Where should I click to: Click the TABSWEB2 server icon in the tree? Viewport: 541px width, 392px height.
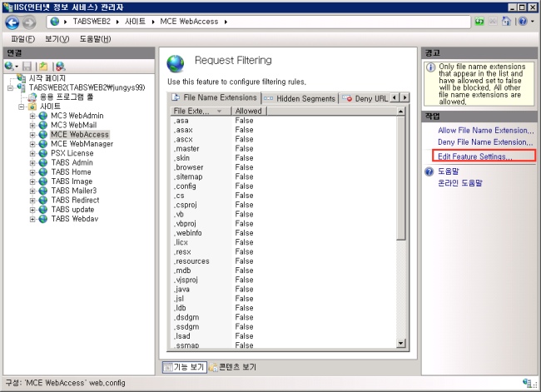(x=22, y=87)
